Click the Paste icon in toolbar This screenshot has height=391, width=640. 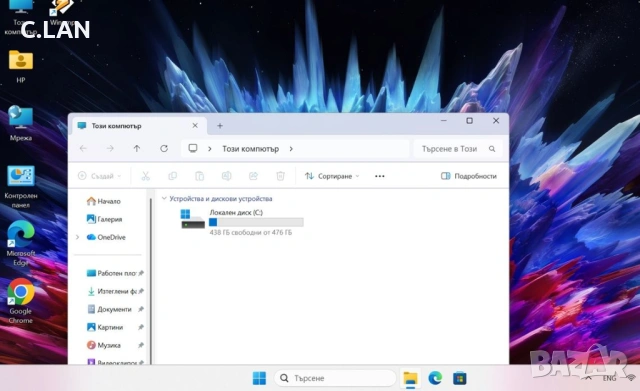click(199, 176)
